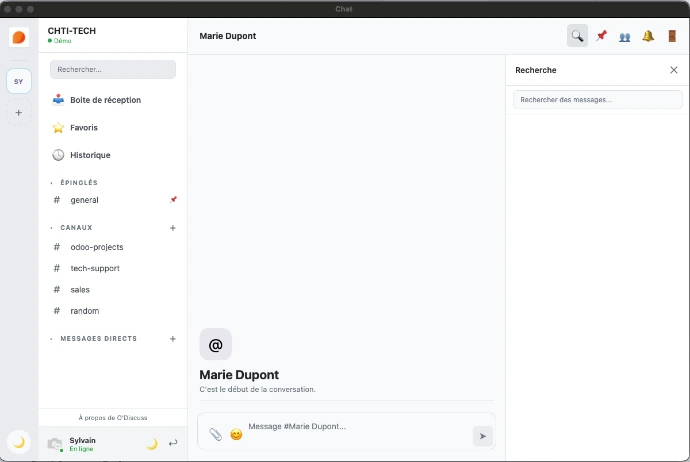Click the Rechercher des messages field

(597, 100)
